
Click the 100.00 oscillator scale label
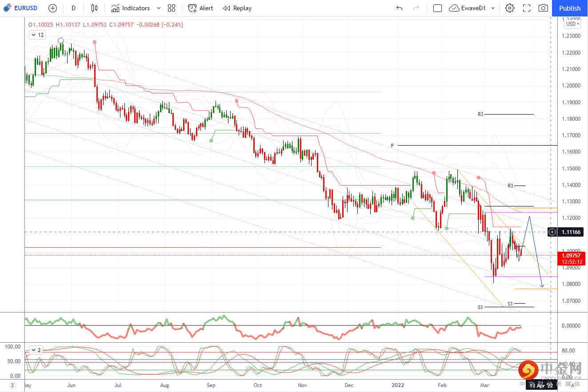[x=12, y=346]
